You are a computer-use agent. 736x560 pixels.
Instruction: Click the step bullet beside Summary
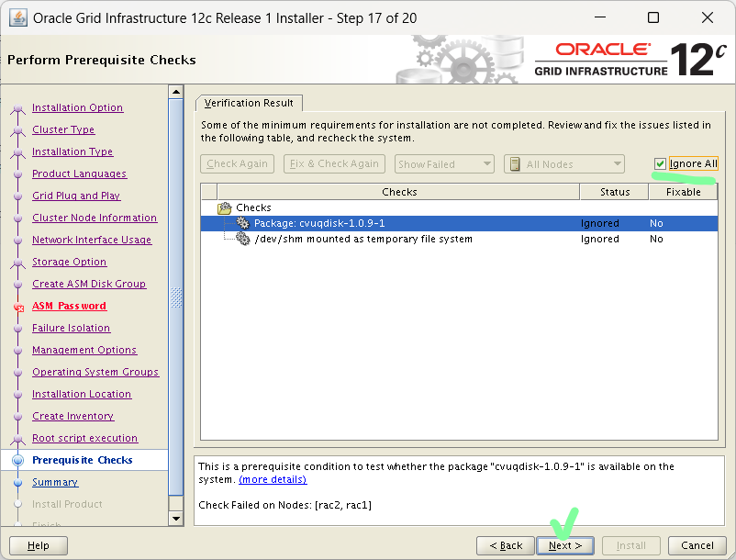17,483
